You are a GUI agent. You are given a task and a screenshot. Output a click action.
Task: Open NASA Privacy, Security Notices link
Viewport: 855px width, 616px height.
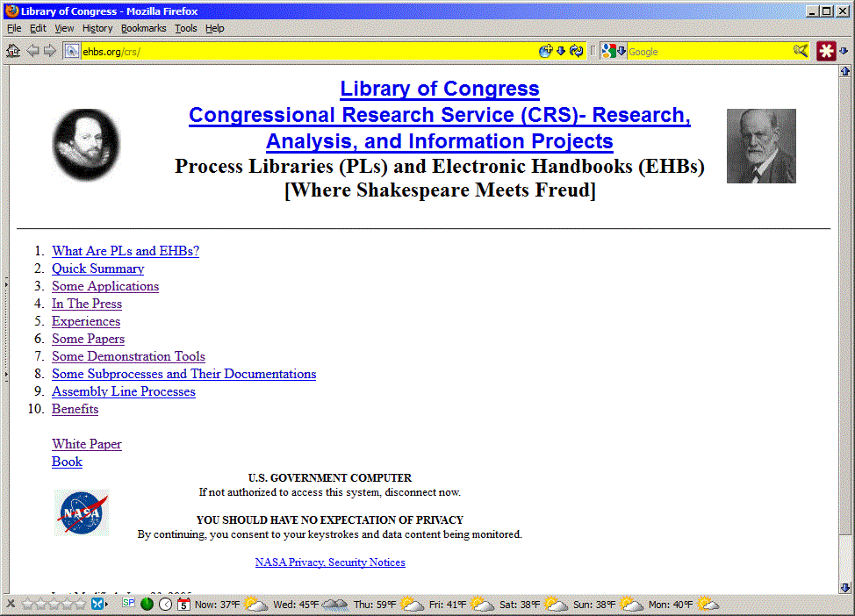click(x=330, y=562)
